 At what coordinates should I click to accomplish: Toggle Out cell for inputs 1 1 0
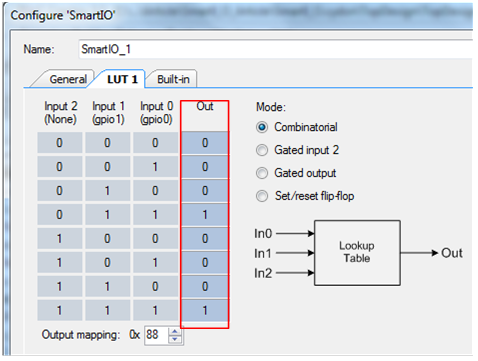tap(205, 287)
